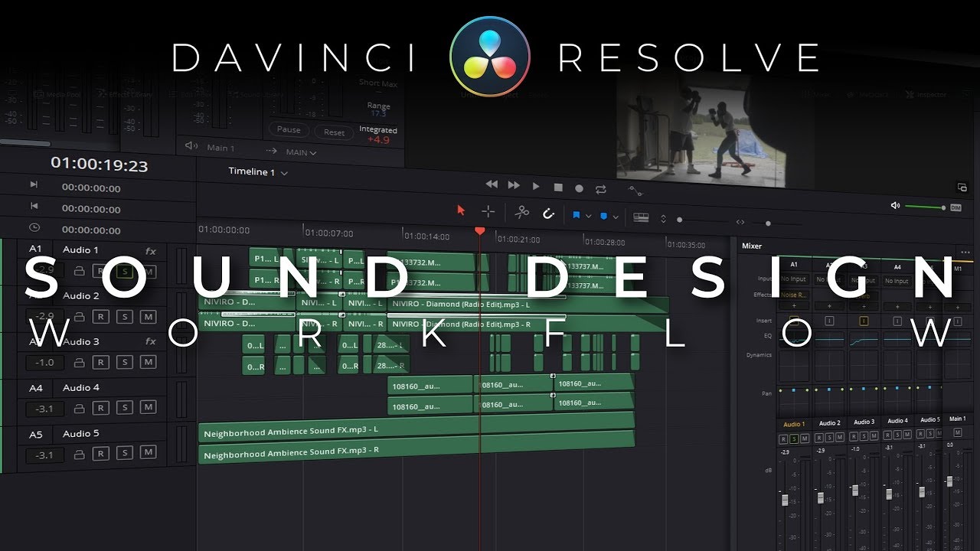Click the fx icon on Audio 3 track
Image resolution: width=980 pixels, height=551 pixels.
pos(151,342)
